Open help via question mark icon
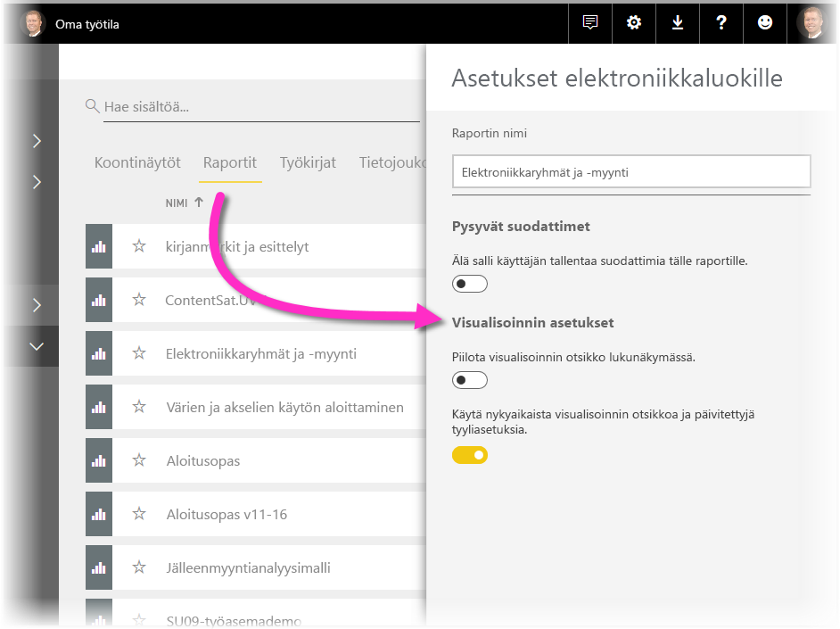The height and width of the screenshot is (629, 840). (721, 23)
